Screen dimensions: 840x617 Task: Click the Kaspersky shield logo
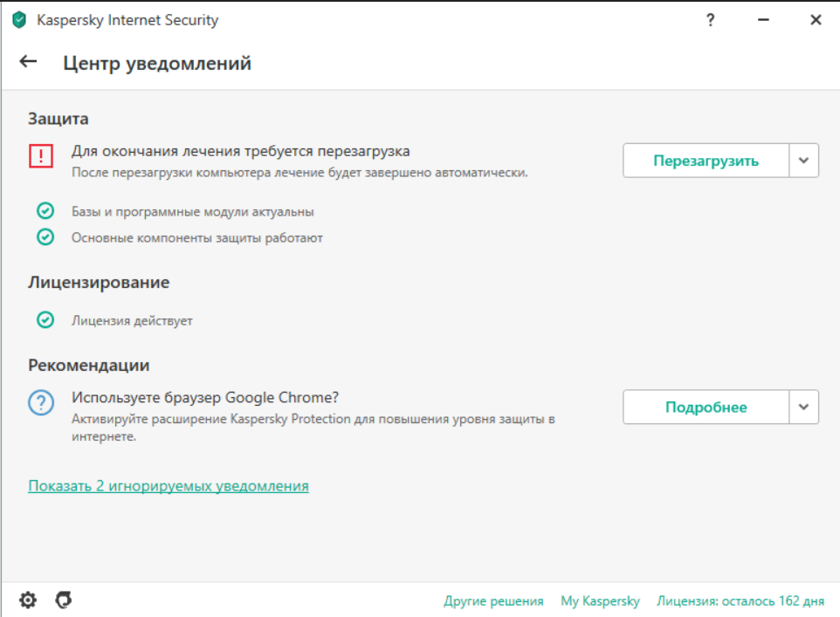19,20
